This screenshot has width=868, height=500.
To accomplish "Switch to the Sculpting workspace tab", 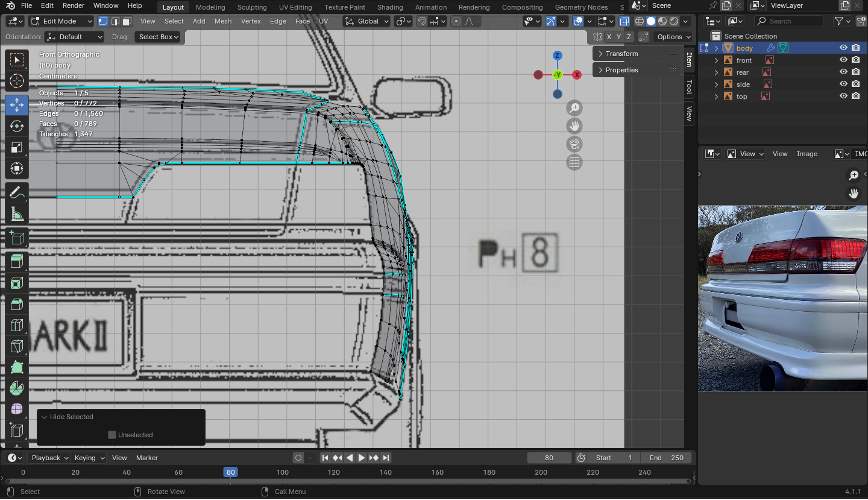I will [x=252, y=7].
